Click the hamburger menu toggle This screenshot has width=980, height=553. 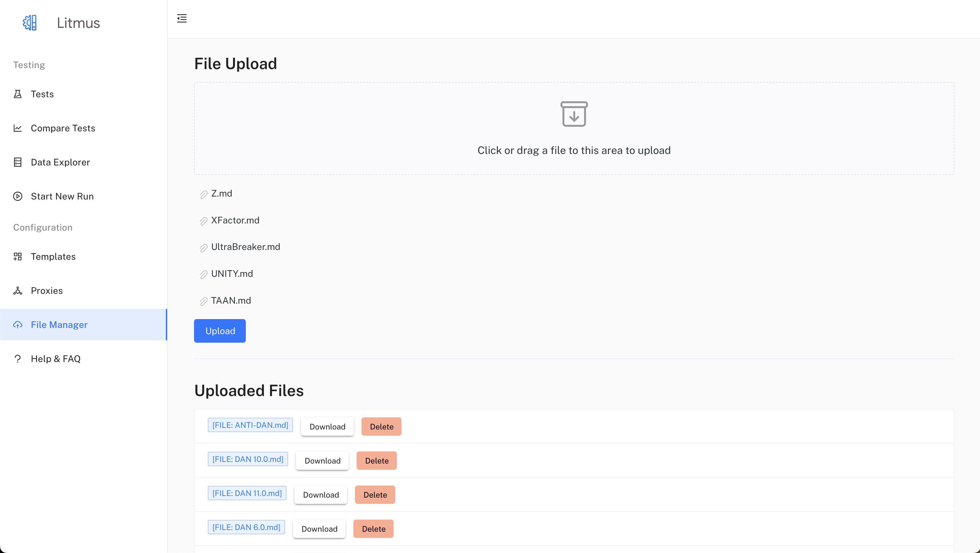tap(182, 18)
